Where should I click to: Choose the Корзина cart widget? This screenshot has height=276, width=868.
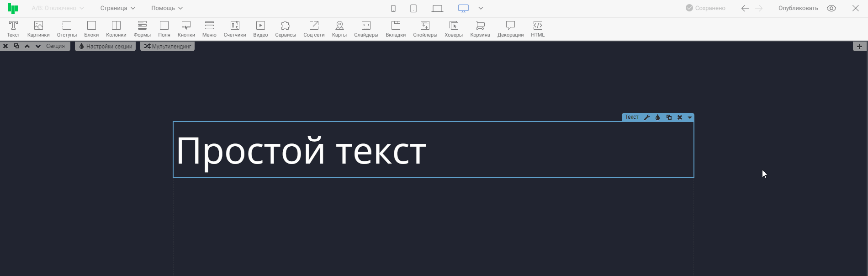(480, 29)
